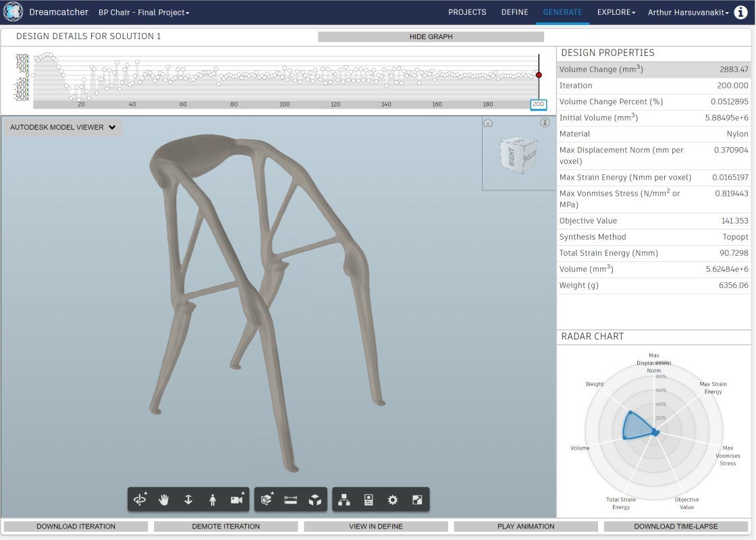
Task: Click the model browser hierarchy icon
Action: pos(345,500)
